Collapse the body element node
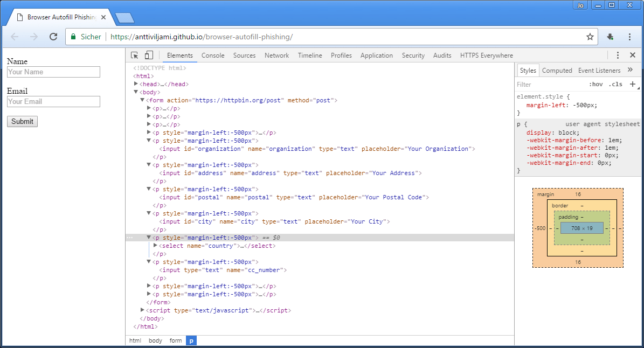This screenshot has width=644, height=348. tap(135, 92)
